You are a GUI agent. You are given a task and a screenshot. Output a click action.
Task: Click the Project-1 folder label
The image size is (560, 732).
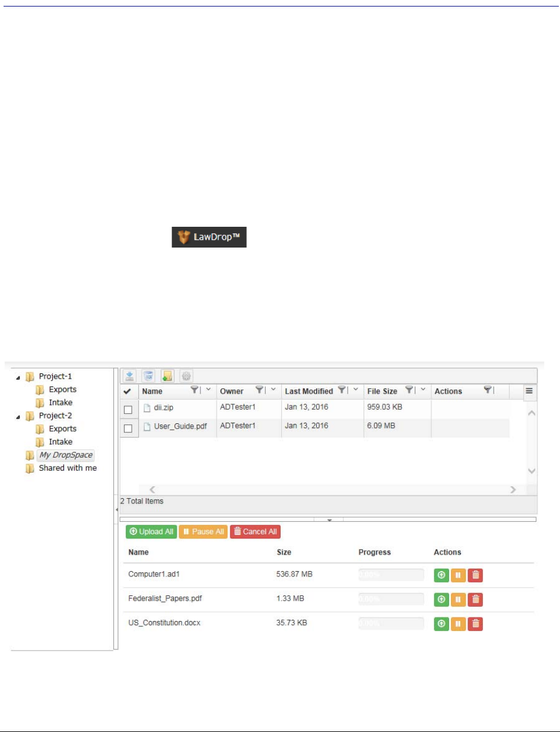(x=56, y=376)
